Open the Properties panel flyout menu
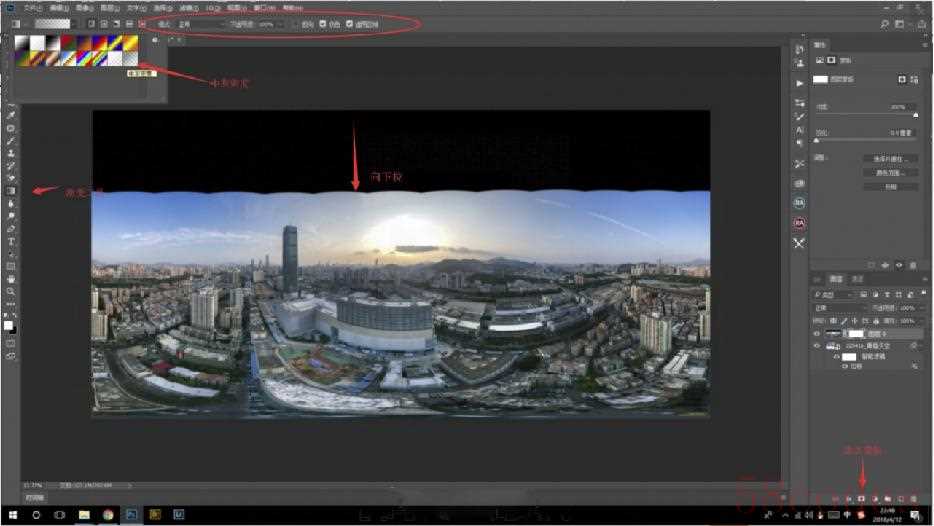Viewport: 934px width, 526px height. 925,45
